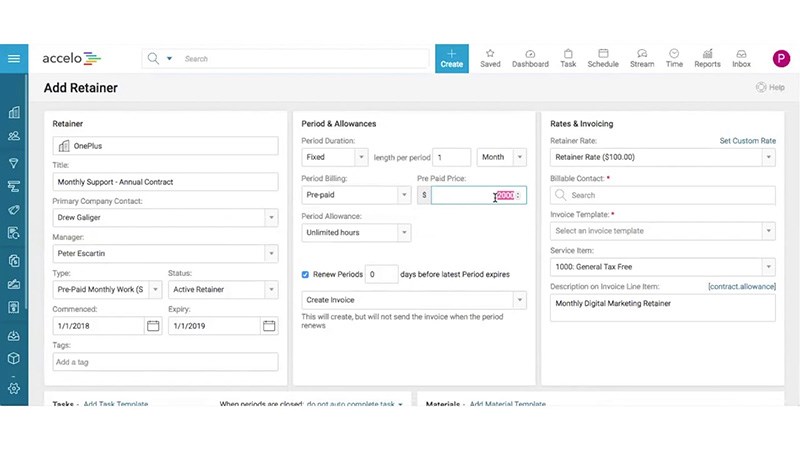Expand the Month unit dropdown
This screenshot has height=450, width=800.
520,157
